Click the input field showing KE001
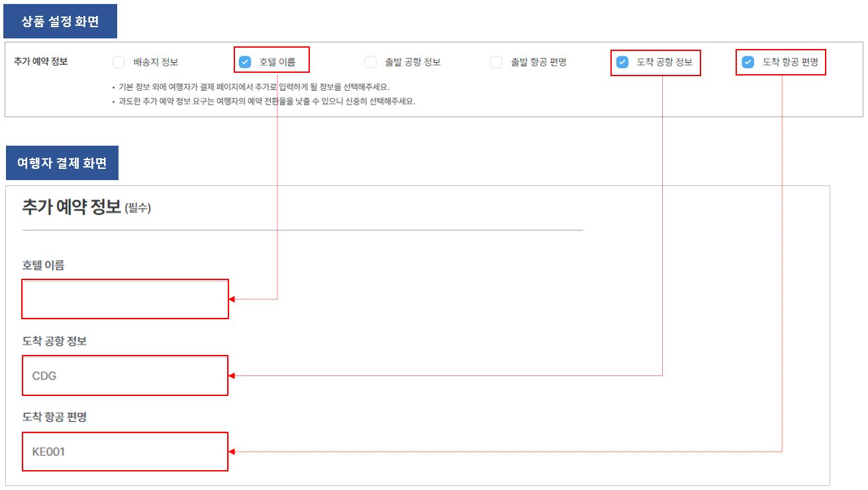This screenshot has width=868, height=490. (x=125, y=452)
